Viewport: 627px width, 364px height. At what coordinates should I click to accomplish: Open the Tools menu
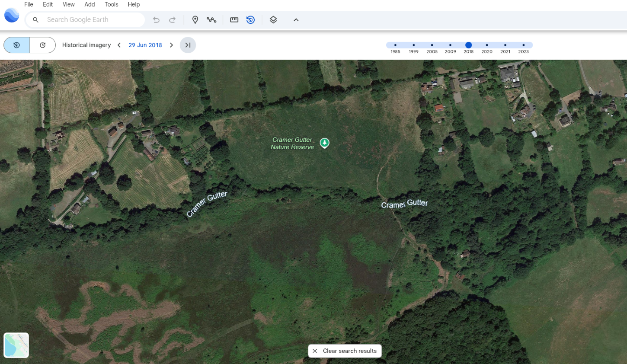[111, 4]
